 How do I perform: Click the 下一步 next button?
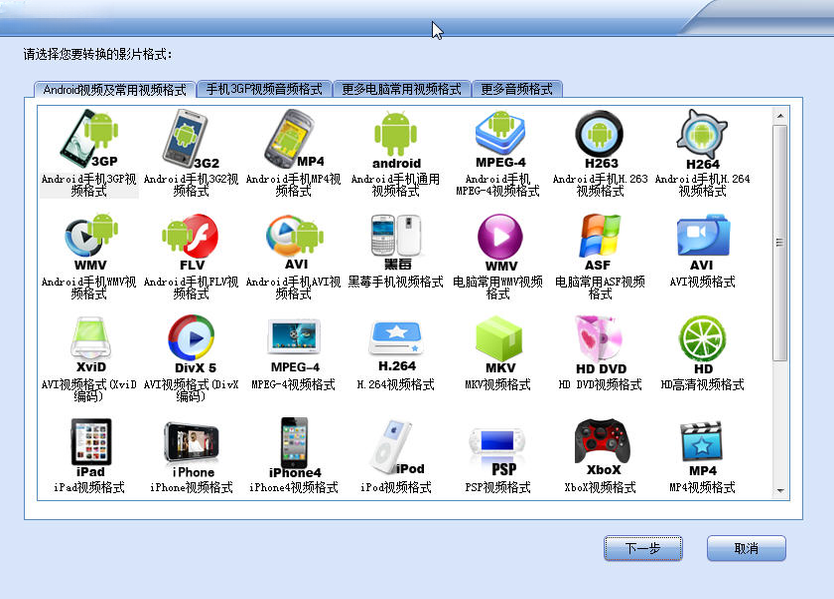643,548
